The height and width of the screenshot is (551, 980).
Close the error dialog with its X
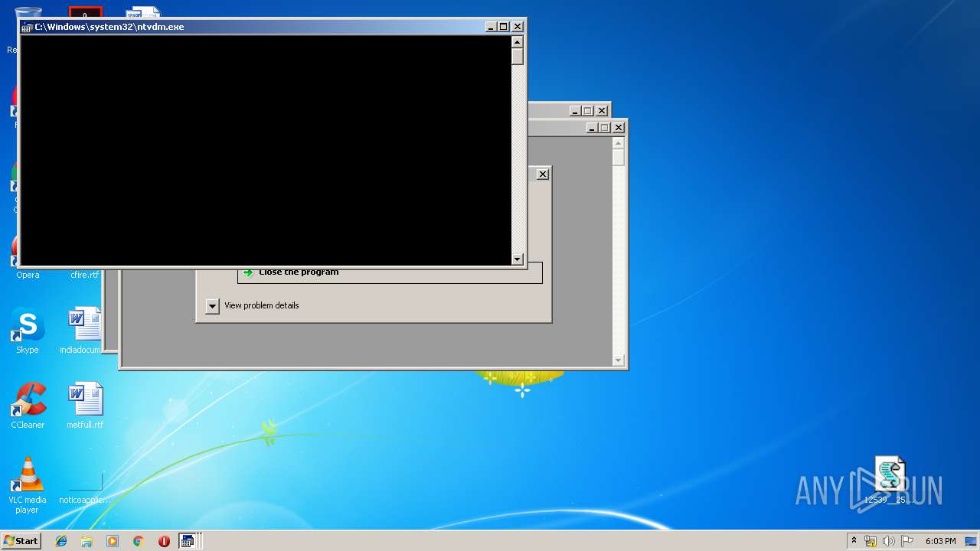tap(543, 174)
